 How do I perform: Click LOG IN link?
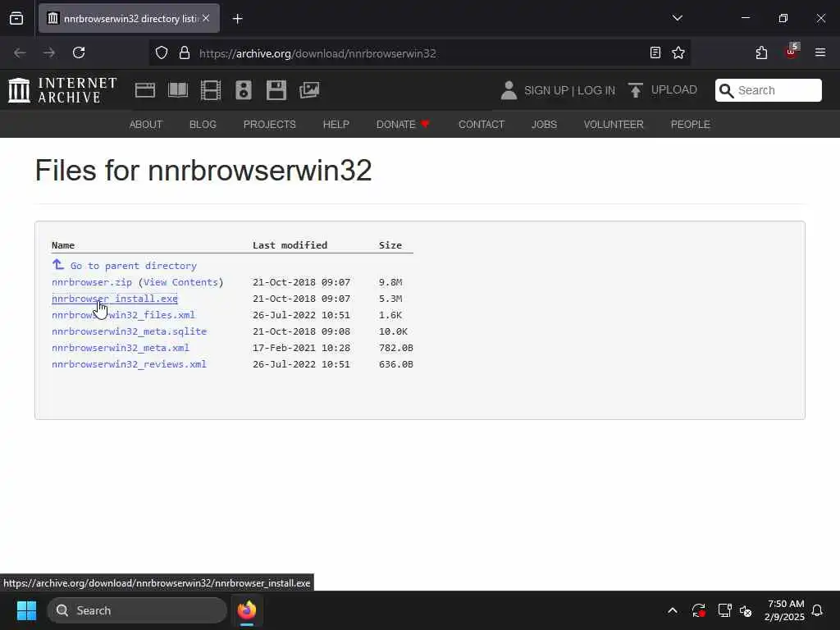596,90
